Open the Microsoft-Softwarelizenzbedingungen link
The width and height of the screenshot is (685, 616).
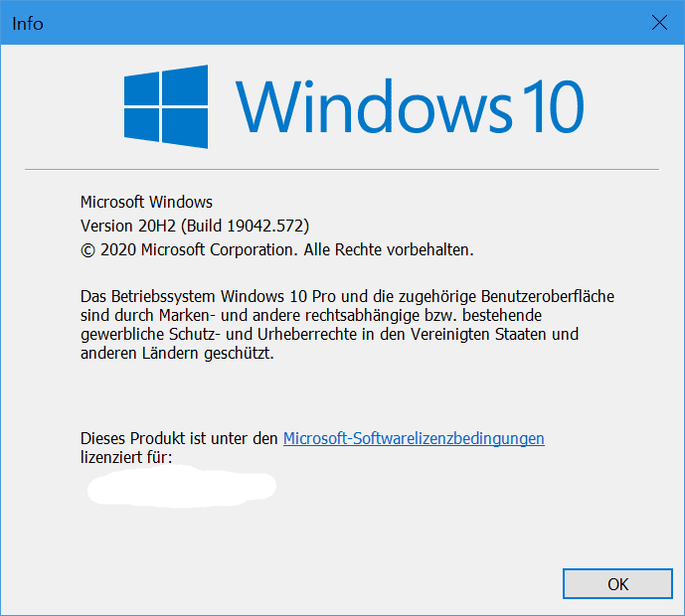pyautogui.click(x=414, y=438)
